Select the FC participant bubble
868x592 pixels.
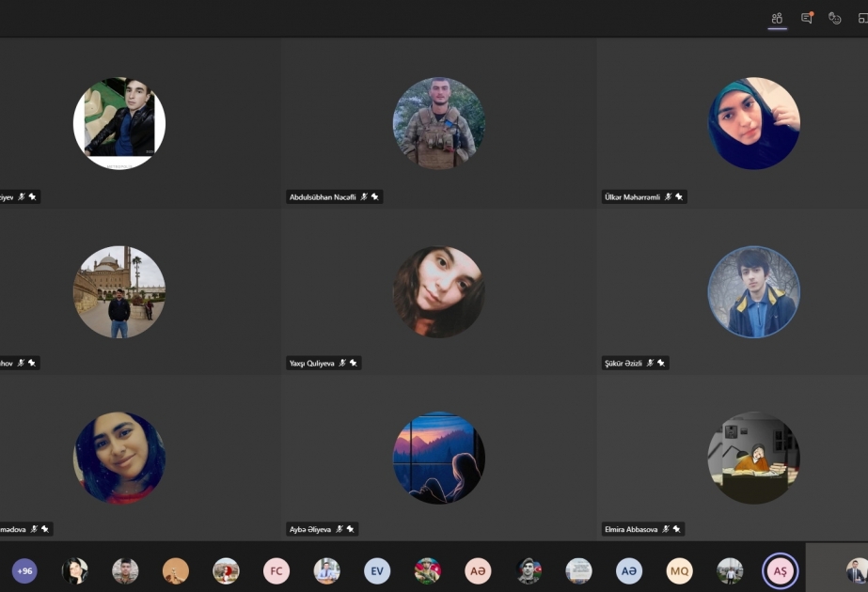pyautogui.click(x=276, y=571)
